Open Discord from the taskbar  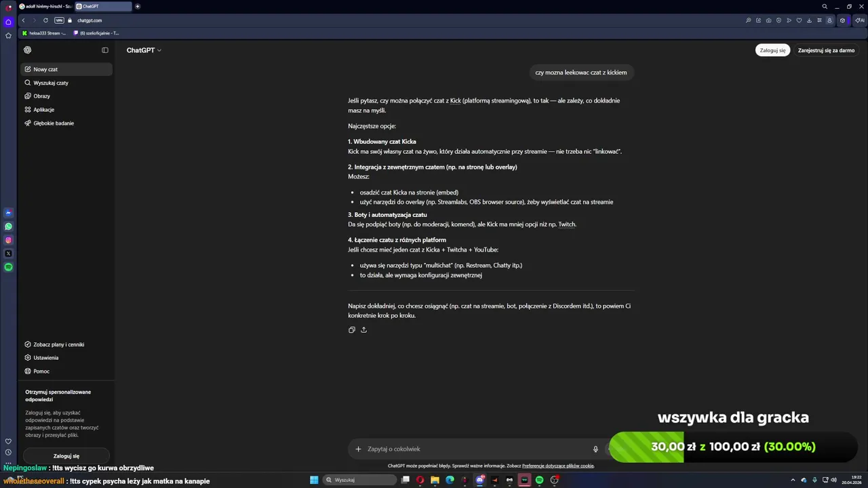click(480, 480)
